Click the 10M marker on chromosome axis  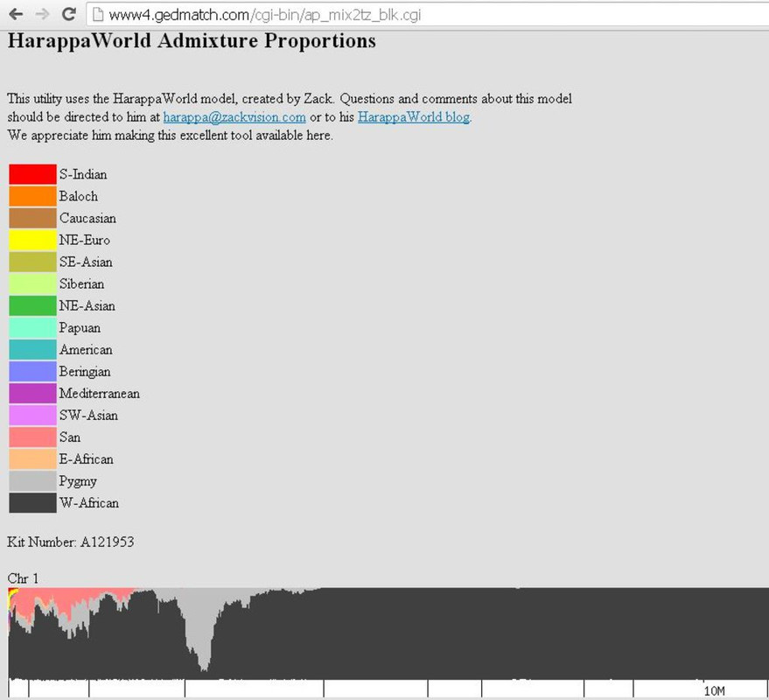click(714, 690)
